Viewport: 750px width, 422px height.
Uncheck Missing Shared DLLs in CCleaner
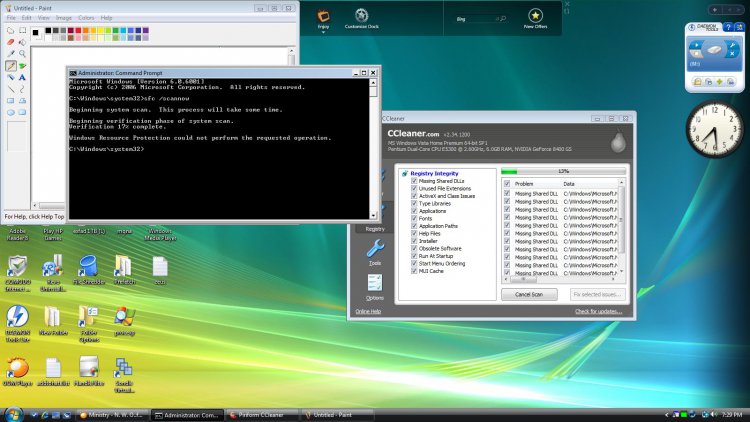click(x=414, y=181)
